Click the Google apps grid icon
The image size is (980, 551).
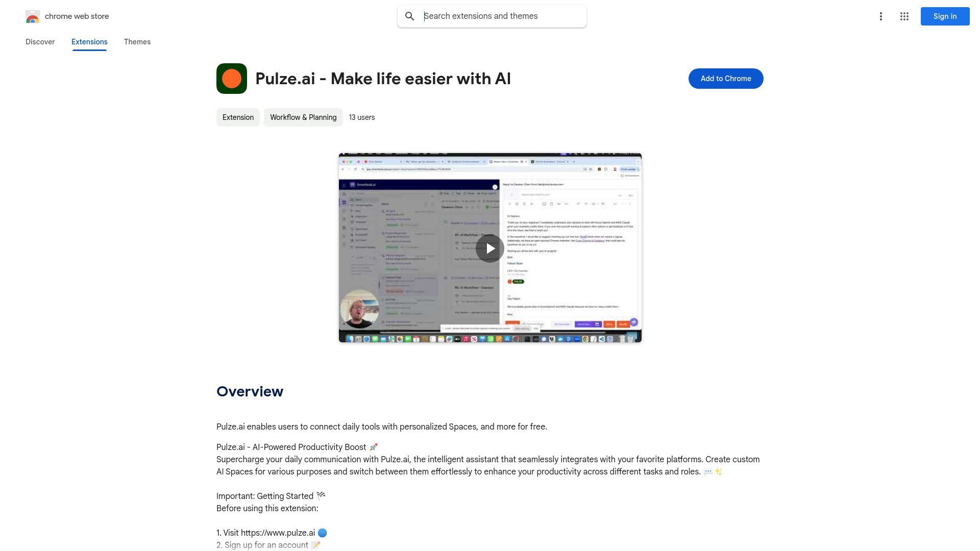pyautogui.click(x=904, y=16)
